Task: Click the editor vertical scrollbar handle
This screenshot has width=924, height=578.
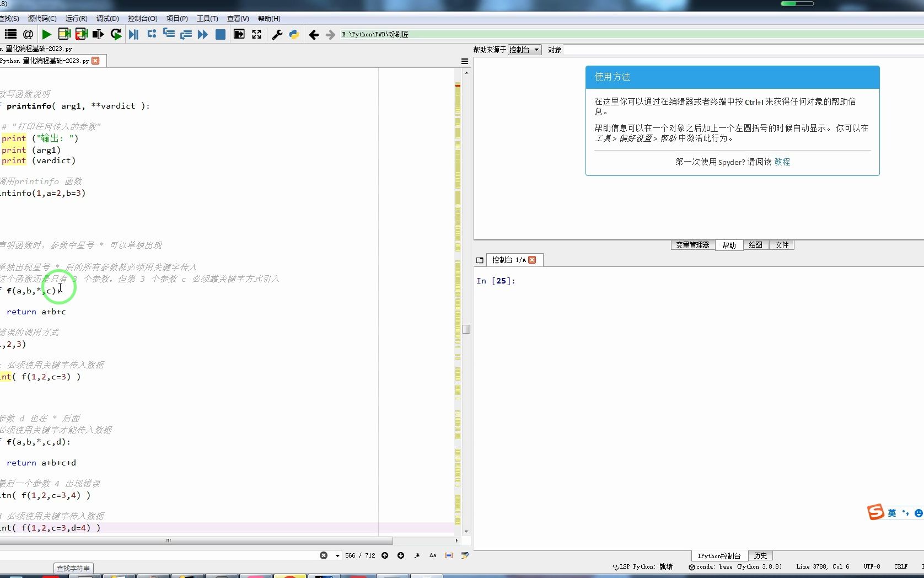Action: (466, 329)
